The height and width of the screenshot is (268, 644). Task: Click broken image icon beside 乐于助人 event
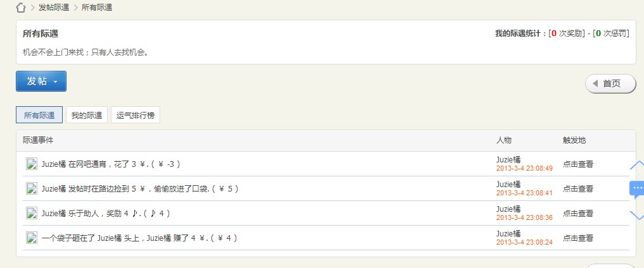pyautogui.click(x=32, y=213)
